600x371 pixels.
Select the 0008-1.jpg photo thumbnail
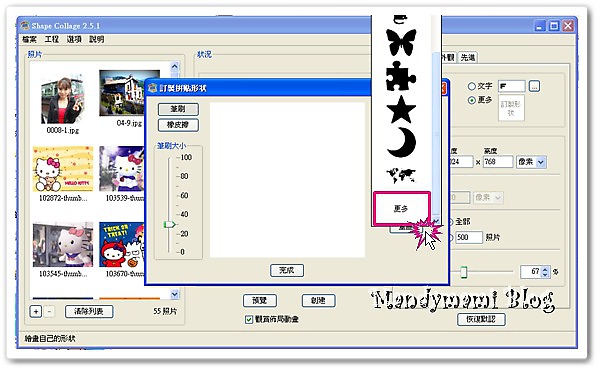63,99
